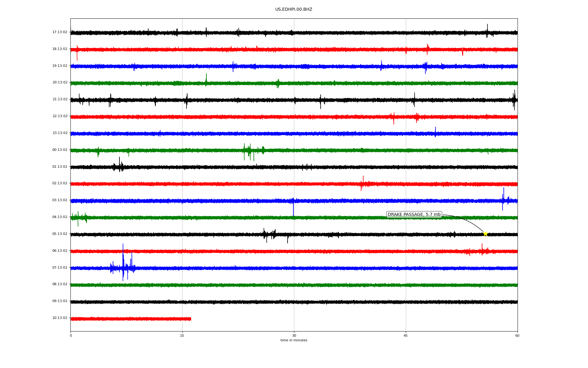Click the 04:13:02 trace label
This screenshot has width=588, height=368.
(60, 217)
